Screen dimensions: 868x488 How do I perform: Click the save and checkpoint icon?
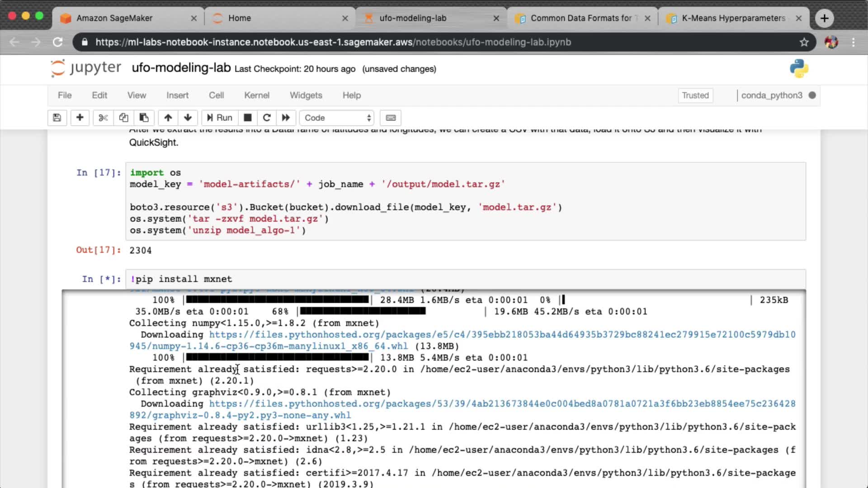point(57,118)
